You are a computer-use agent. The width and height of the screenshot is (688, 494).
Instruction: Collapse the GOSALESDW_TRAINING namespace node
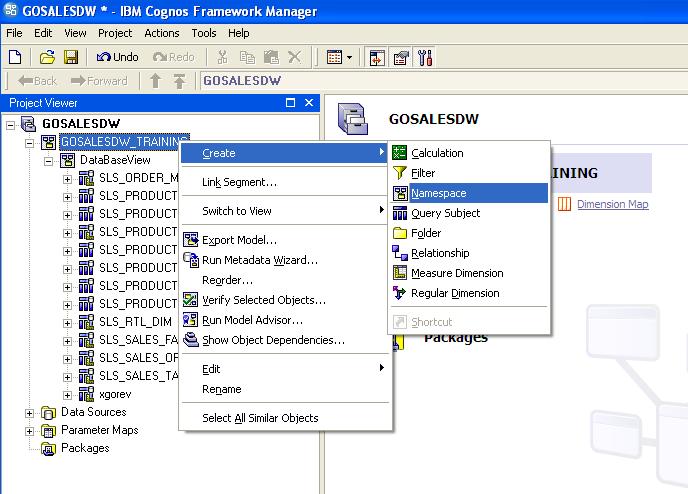coord(29,143)
